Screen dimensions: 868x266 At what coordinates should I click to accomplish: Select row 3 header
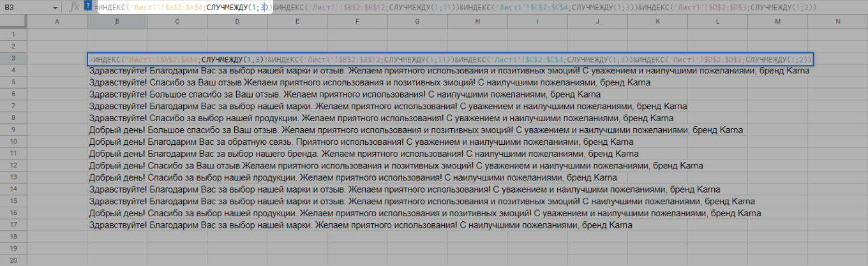point(14,59)
